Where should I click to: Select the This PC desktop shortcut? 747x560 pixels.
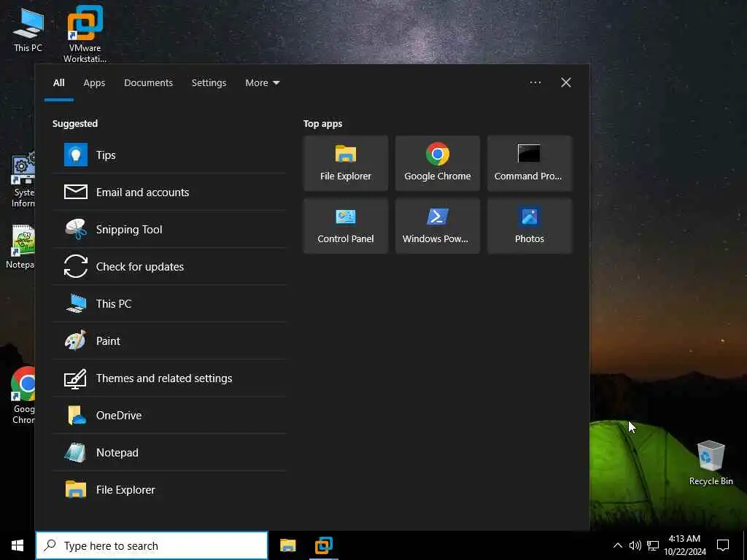pos(28,30)
